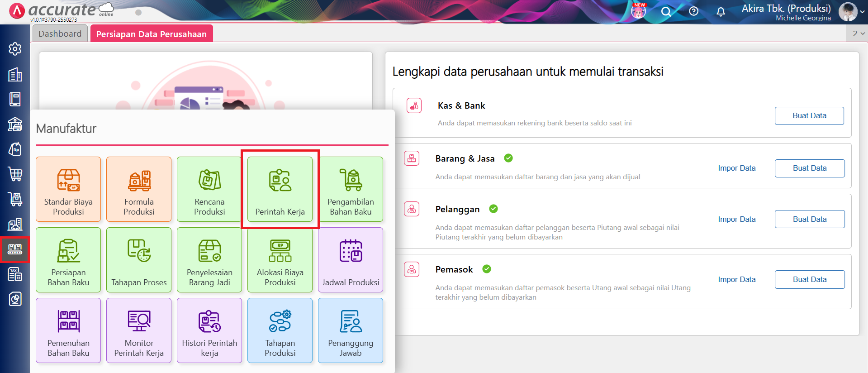Open Jadwal Produksi calendar tile
868x373 pixels.
pyautogui.click(x=351, y=260)
